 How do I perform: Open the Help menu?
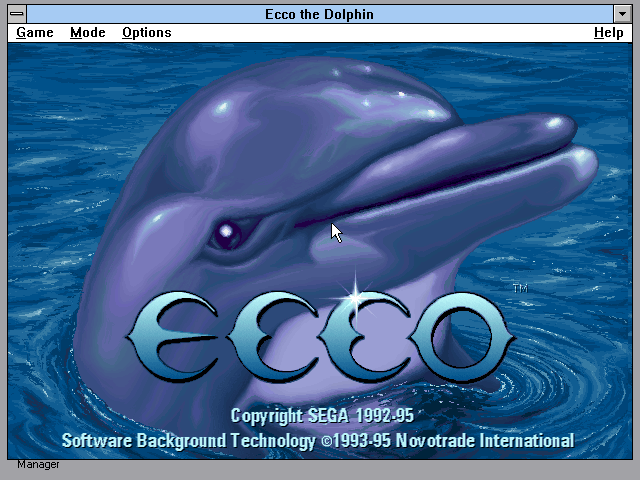click(609, 33)
